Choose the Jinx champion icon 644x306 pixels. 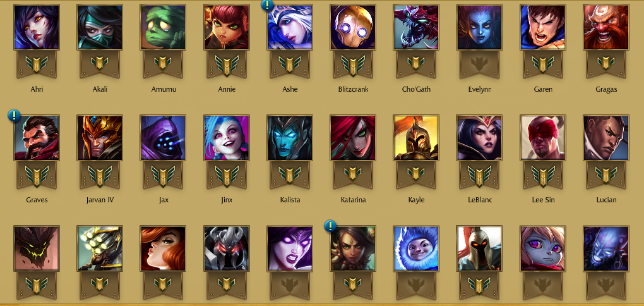pyautogui.click(x=226, y=138)
